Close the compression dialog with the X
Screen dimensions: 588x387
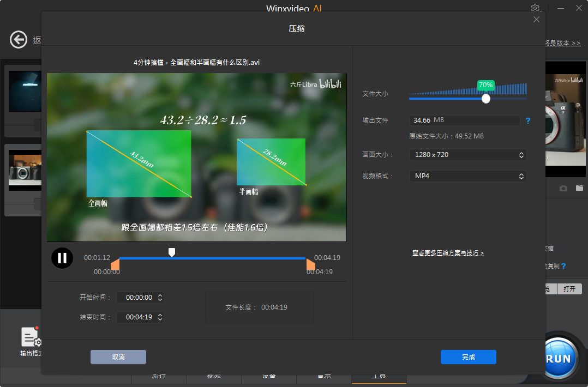coord(536,20)
